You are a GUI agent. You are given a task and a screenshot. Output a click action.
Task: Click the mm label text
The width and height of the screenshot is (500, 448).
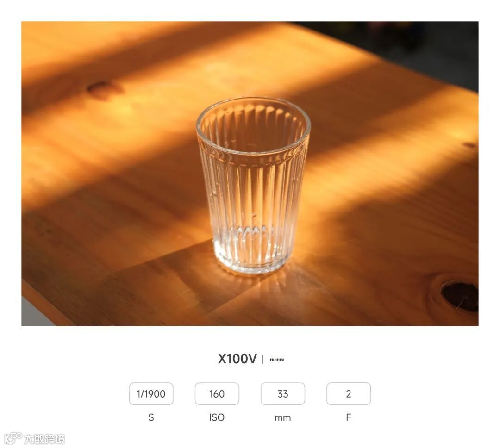click(283, 418)
